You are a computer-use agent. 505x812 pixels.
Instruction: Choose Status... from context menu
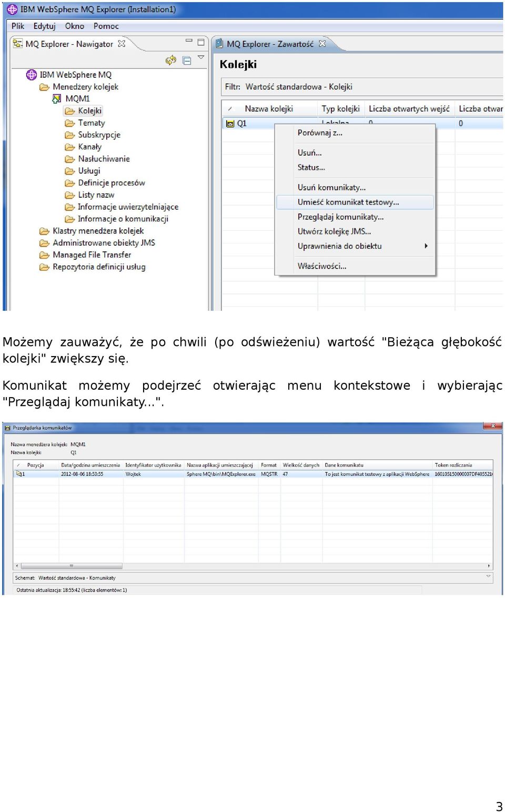[355, 168]
